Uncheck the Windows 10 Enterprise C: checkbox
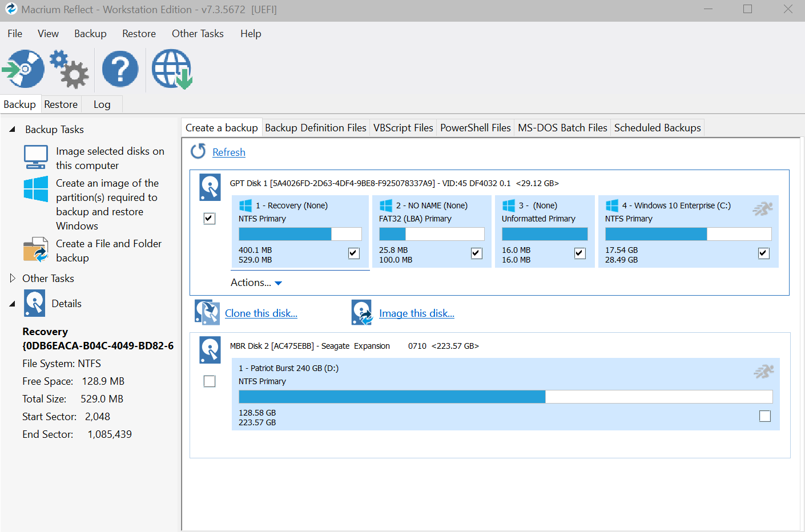 (x=764, y=253)
